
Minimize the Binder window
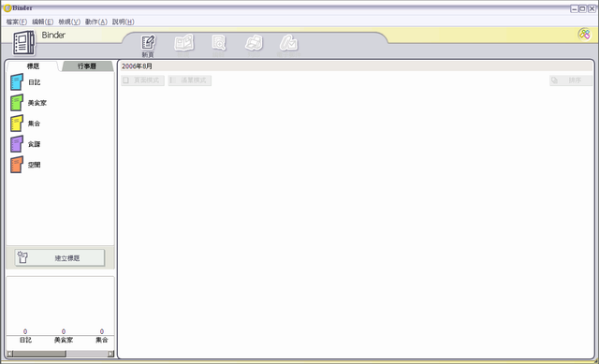[574, 8]
